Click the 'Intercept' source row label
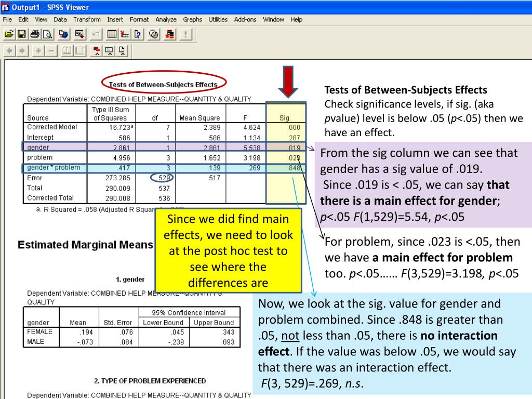Viewport: 532px width, 399px height. (x=40, y=137)
